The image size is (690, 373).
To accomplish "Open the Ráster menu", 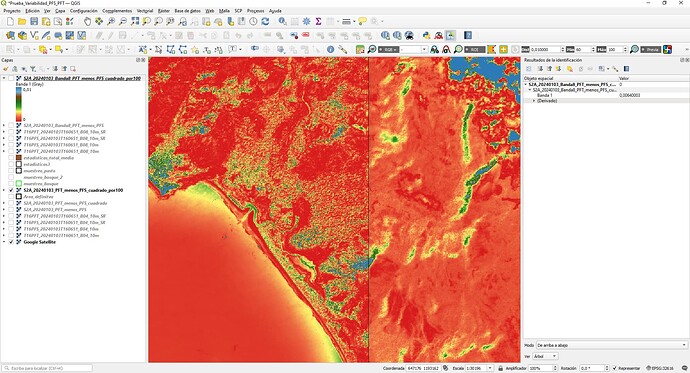I will (x=164, y=11).
